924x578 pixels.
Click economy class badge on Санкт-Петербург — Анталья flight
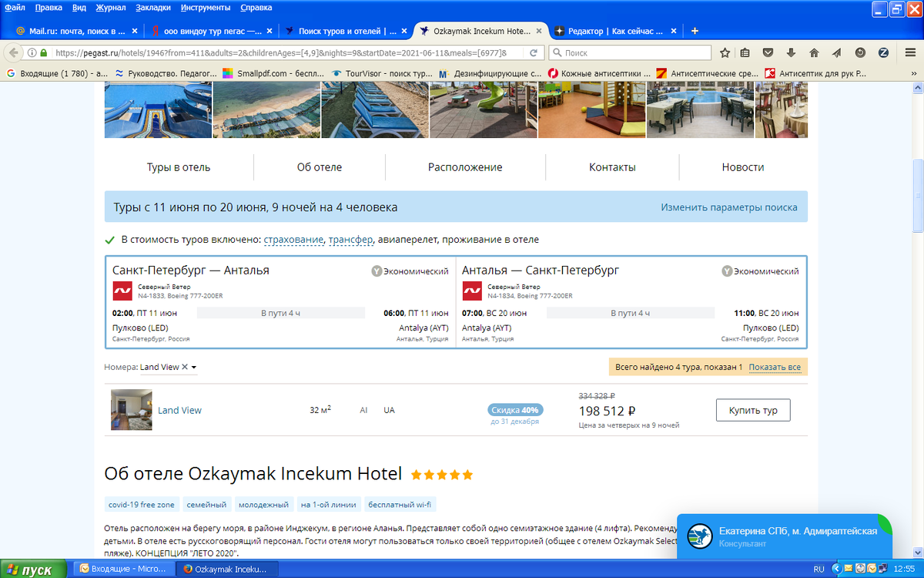(x=410, y=271)
